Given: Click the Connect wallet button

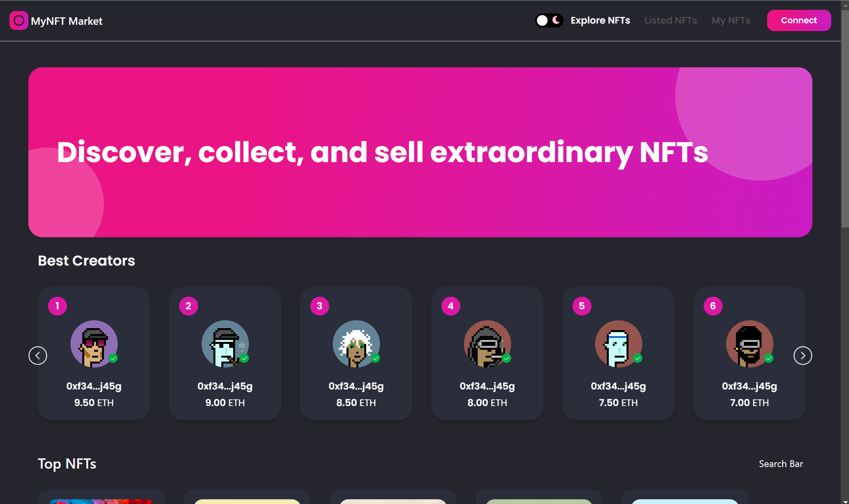Looking at the screenshot, I should (799, 20).
